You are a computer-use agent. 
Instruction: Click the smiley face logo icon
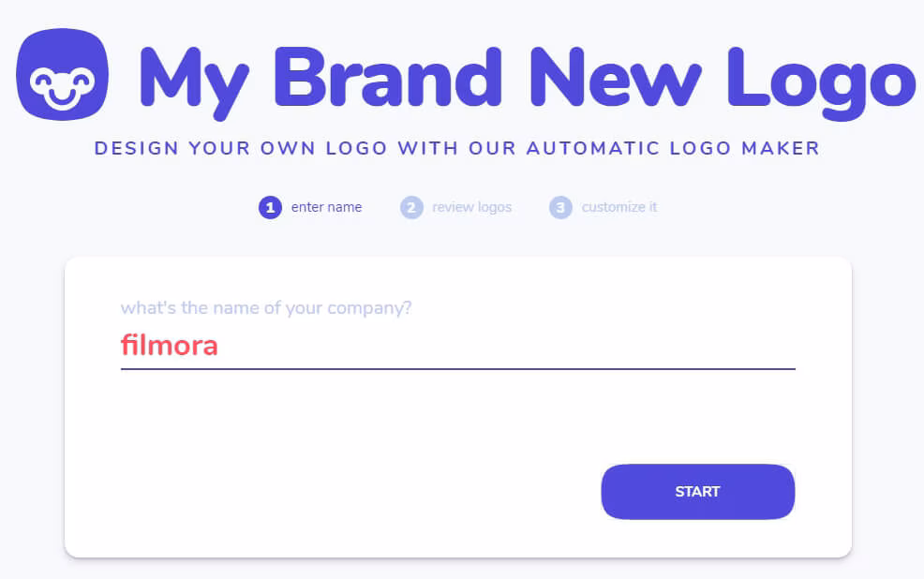tap(62, 75)
